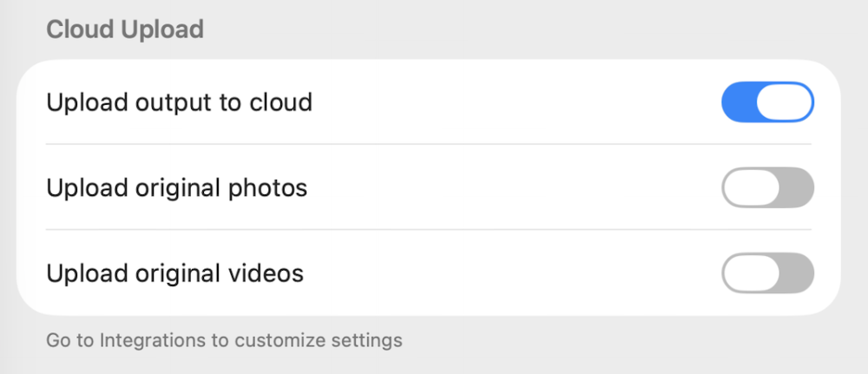Select the "Upload output to cloud" label

(179, 103)
